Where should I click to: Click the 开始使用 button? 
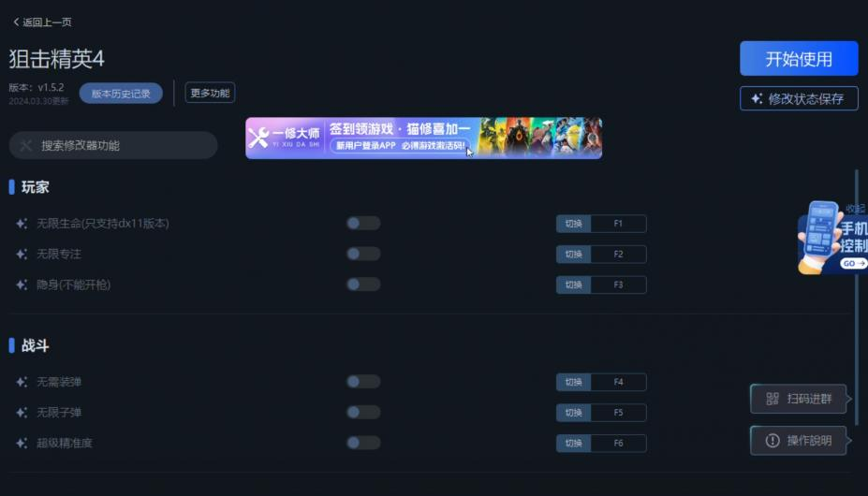[799, 59]
